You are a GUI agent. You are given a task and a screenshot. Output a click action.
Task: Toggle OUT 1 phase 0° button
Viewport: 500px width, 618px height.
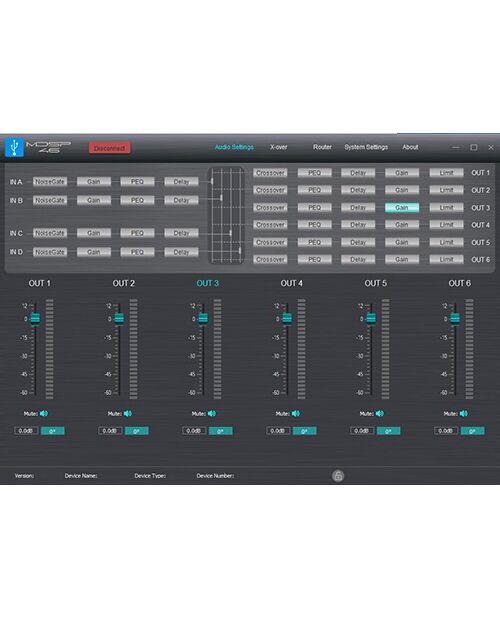[x=52, y=431]
